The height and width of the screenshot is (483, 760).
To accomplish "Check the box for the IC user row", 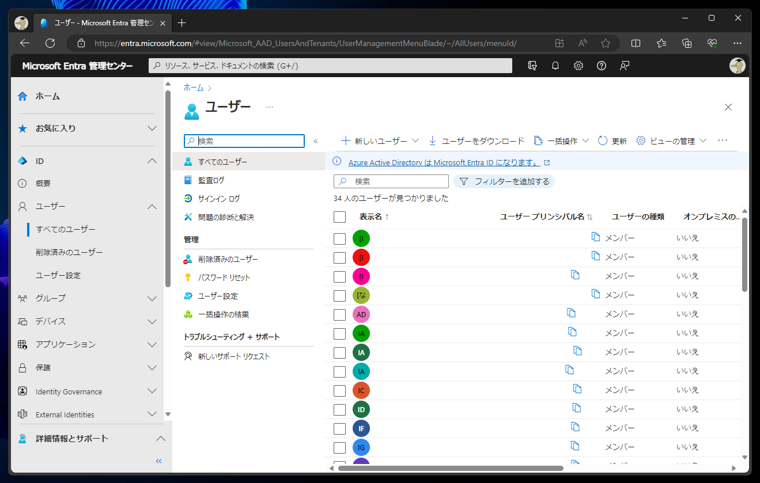I will [339, 391].
